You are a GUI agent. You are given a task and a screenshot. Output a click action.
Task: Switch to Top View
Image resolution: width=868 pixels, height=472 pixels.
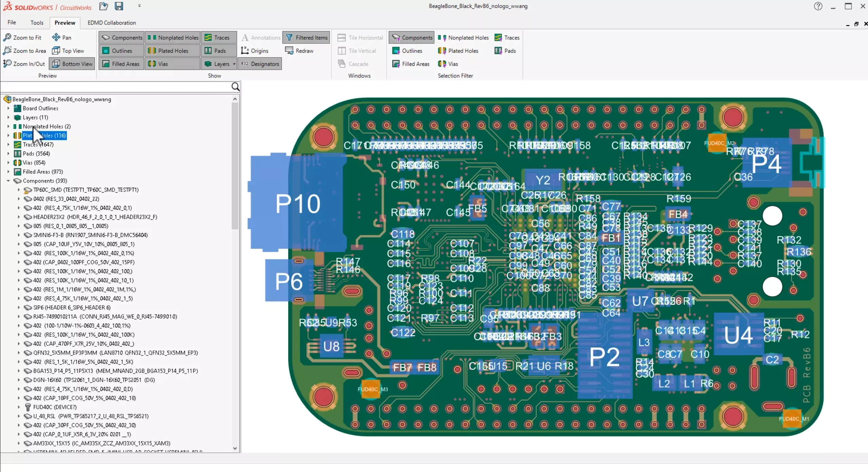68,51
